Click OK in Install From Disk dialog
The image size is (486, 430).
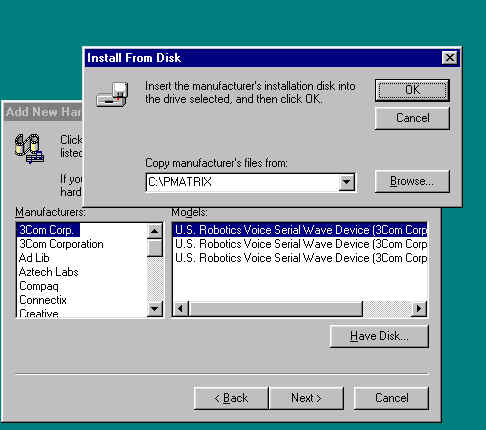(412, 90)
